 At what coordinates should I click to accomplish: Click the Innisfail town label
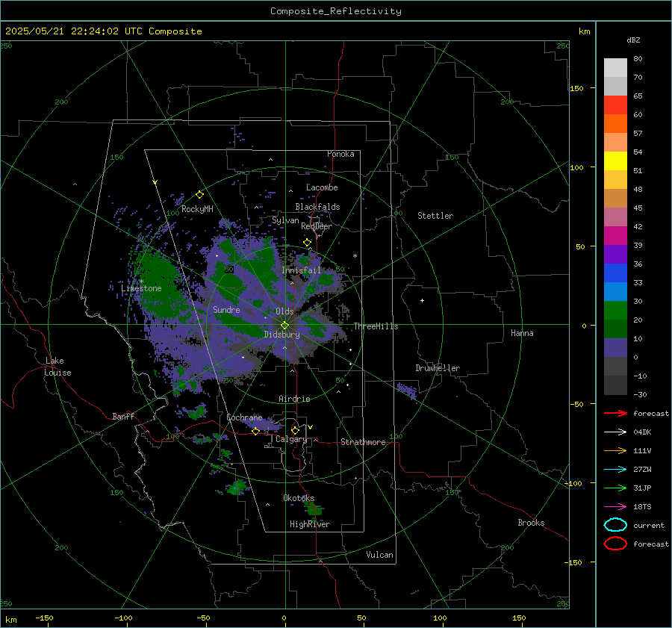coord(301,270)
